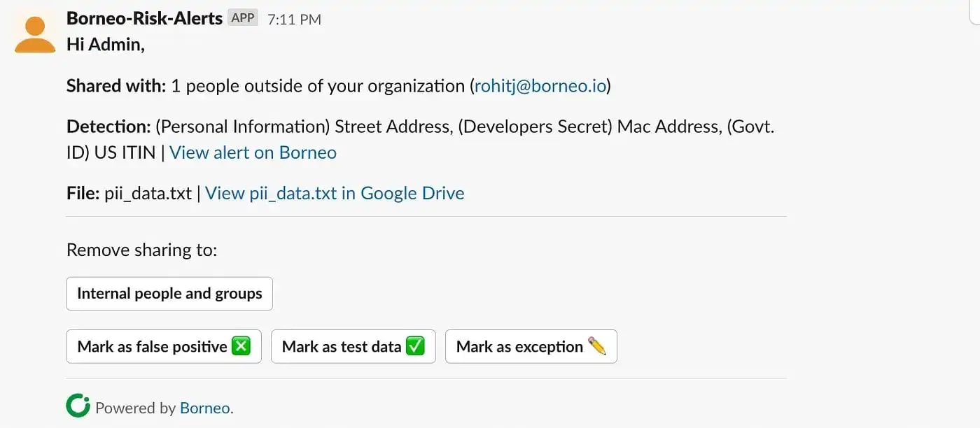
Task: Open the Borneo-Risk-Alerts sender name
Action: coord(144,18)
